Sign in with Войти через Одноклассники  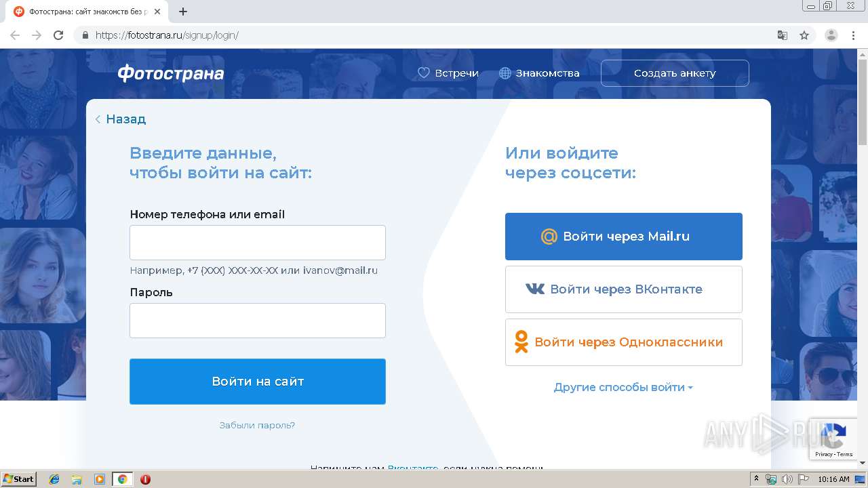pyautogui.click(x=624, y=342)
